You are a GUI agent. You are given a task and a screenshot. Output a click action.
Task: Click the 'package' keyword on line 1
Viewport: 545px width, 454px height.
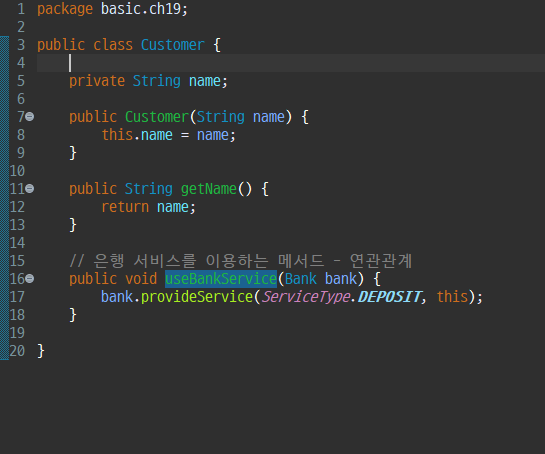65,9
